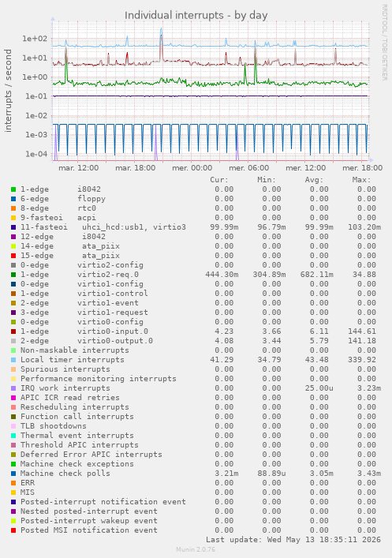The width and height of the screenshot is (392, 558).
Task: Click the red Posted MSI notification event swatch
Action: 13,530
